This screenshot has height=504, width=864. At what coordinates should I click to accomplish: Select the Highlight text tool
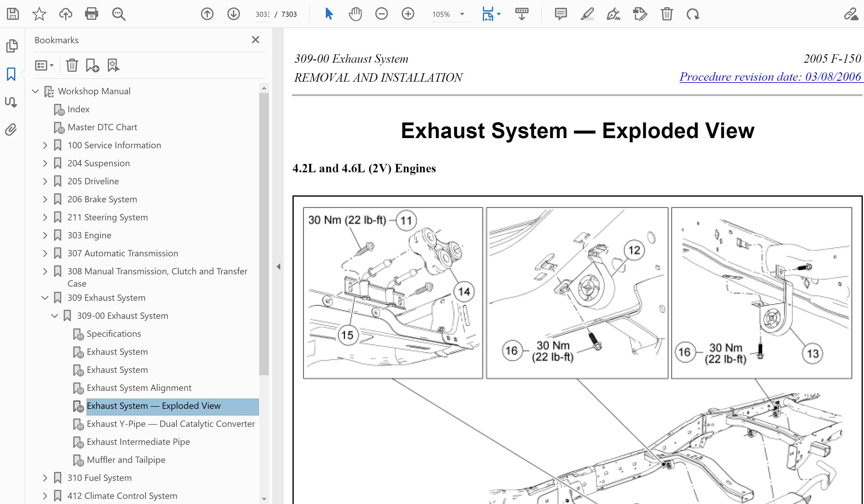(587, 14)
